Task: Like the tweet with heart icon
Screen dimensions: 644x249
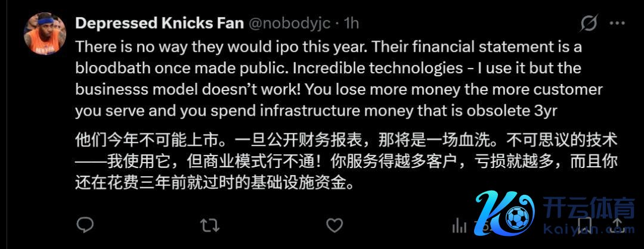Action: (335, 224)
